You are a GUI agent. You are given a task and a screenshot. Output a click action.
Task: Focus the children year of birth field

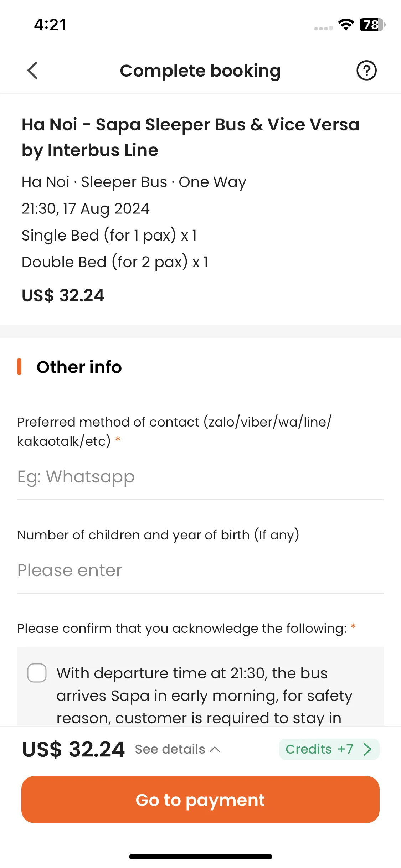coord(200,570)
